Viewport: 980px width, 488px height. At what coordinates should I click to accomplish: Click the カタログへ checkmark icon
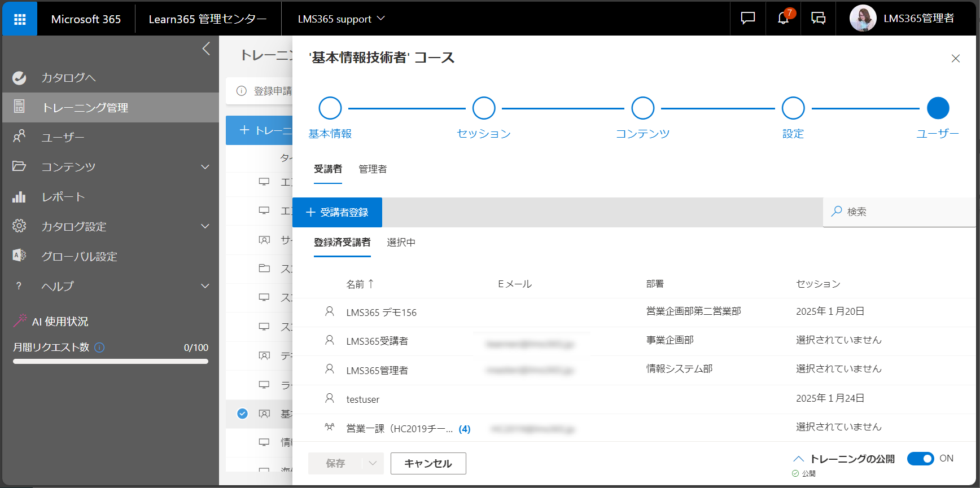click(x=19, y=78)
